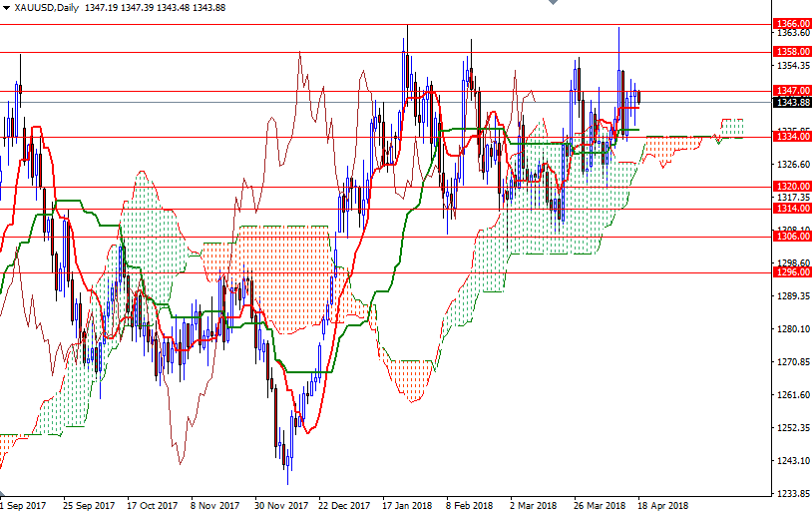The image size is (812, 513).
Task: Click the 1243.10 price axis value
Action: point(793,461)
